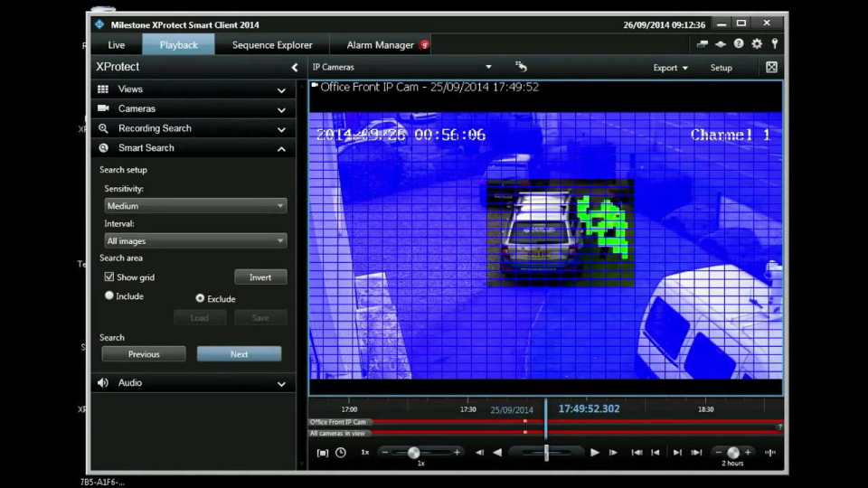Uncheck the Show grid checkbox
The width and height of the screenshot is (868, 488).
[x=109, y=277]
